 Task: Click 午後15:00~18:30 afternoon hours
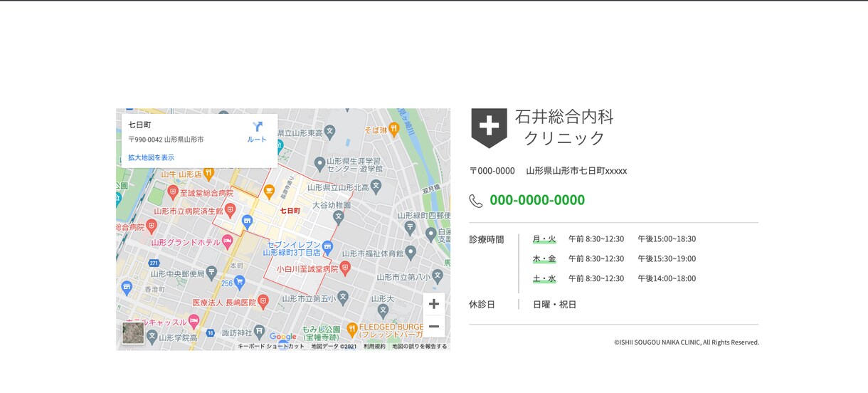667,239
